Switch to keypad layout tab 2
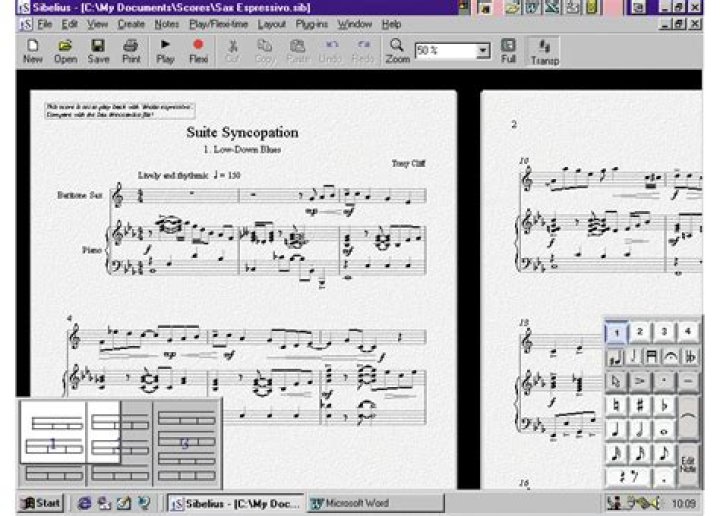The image size is (720, 516). (640, 331)
